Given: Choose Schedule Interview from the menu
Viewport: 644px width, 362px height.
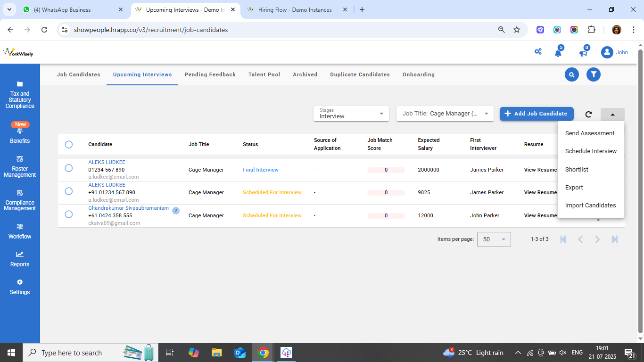Looking at the screenshot, I should point(591,151).
